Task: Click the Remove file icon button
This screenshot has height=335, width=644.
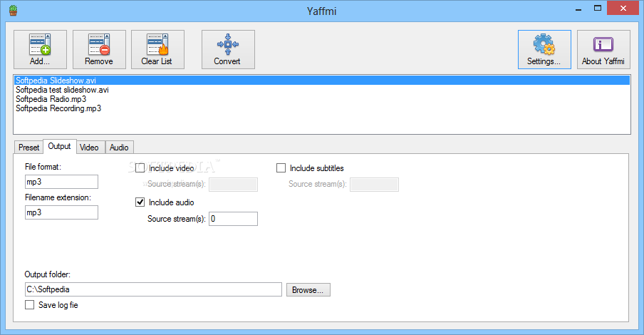Action: tap(99, 48)
